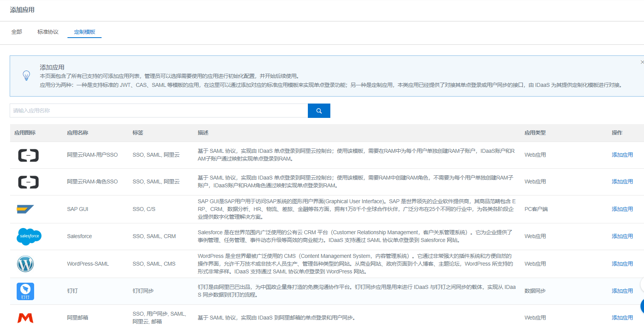
Task: Click the 钉钉同步 tag cell
Action: pyautogui.click(x=143, y=291)
